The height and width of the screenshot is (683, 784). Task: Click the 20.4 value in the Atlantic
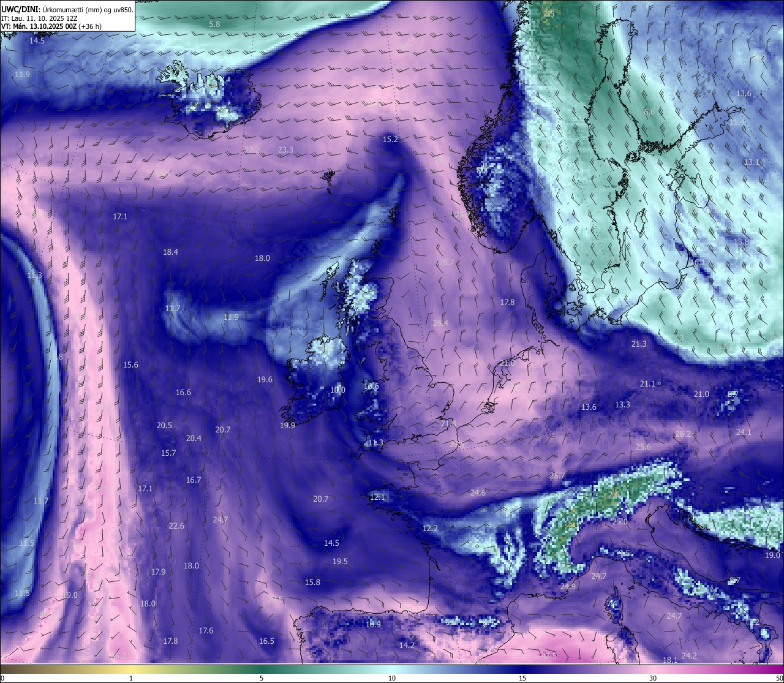tap(194, 438)
